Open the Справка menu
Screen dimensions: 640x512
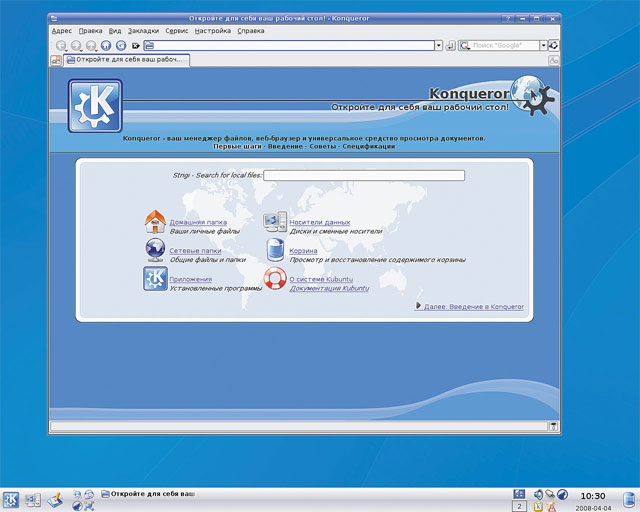tap(251, 31)
